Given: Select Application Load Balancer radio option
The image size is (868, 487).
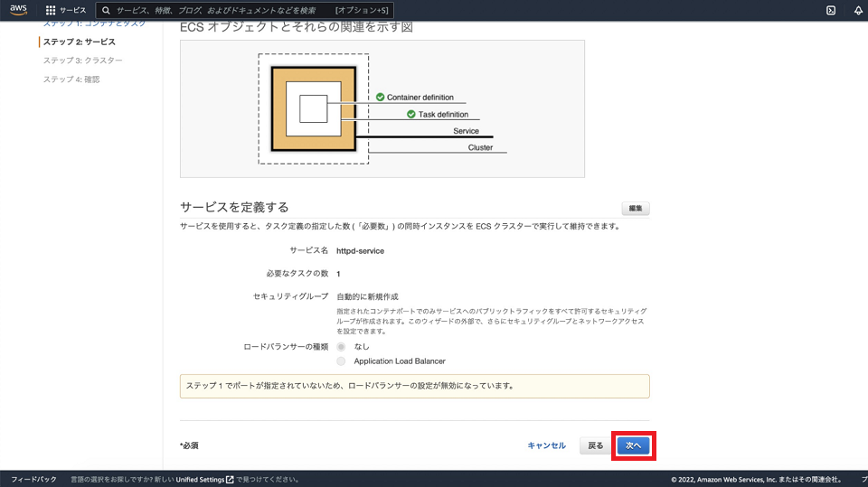Looking at the screenshot, I should [x=341, y=361].
